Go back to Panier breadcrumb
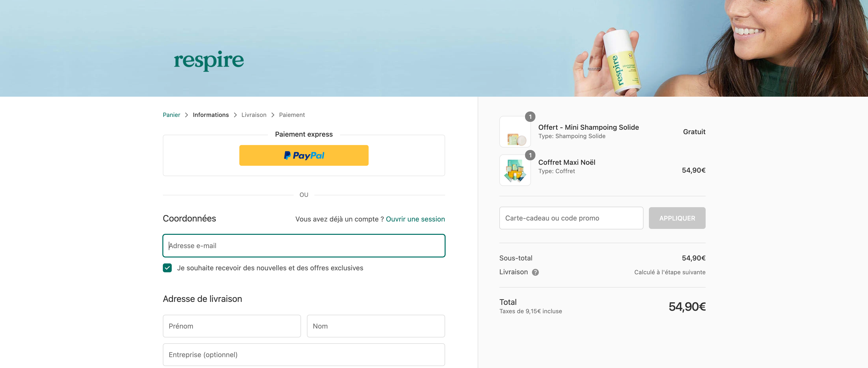 171,115
